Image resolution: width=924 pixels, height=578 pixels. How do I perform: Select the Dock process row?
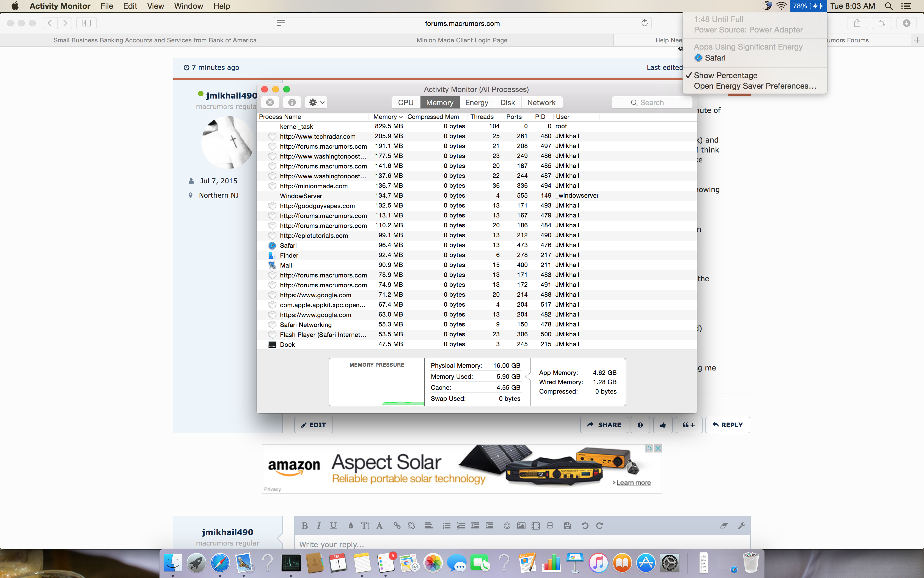(x=477, y=344)
